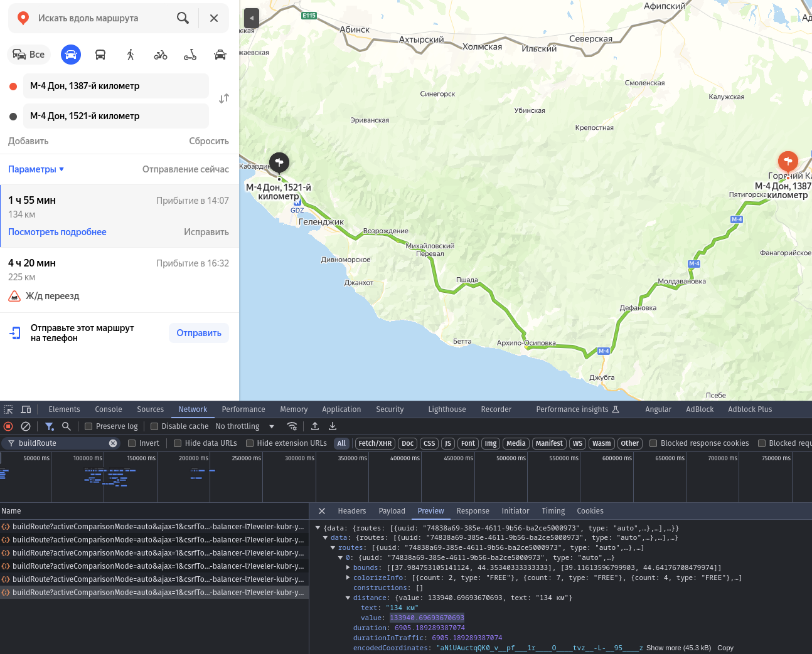Click the 400000 ms timeline marker

(x=405, y=458)
